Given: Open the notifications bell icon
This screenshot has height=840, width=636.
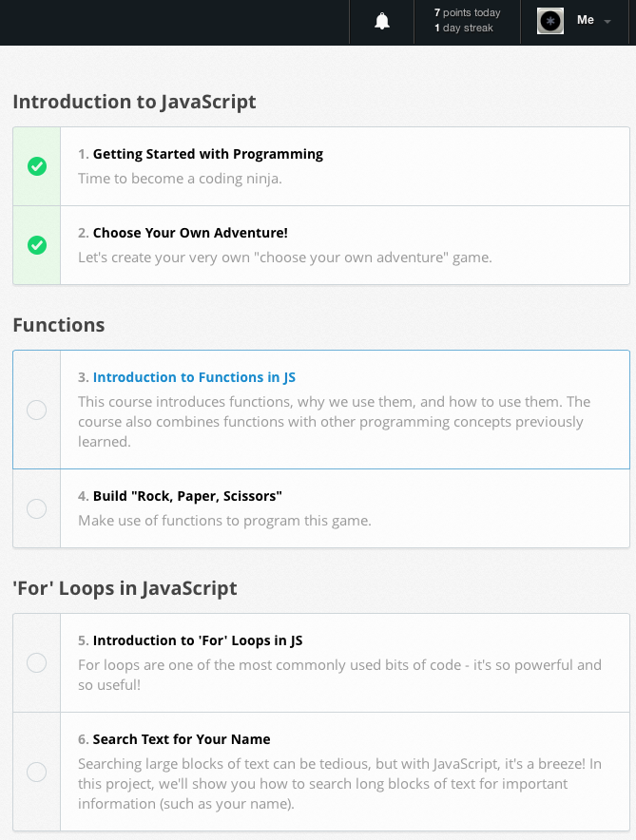Looking at the screenshot, I should [382, 21].
